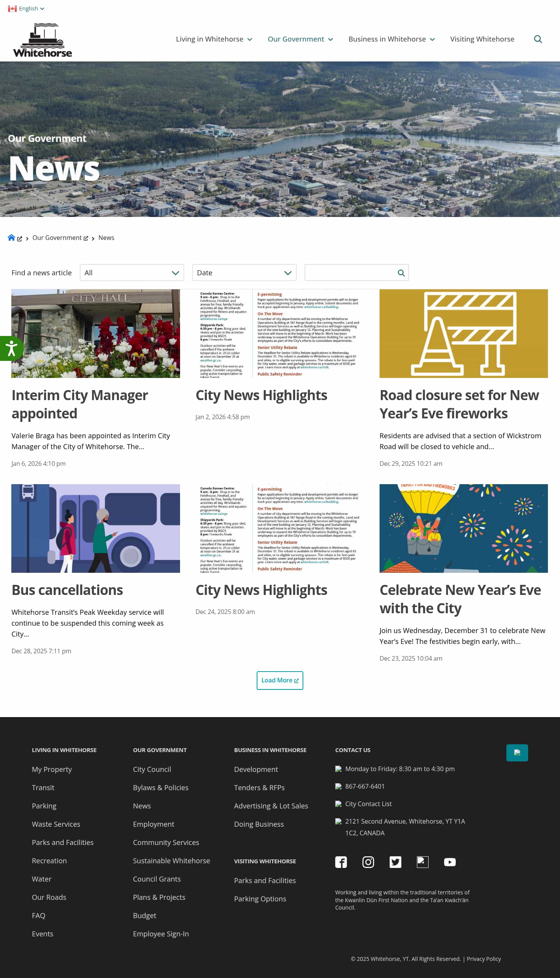Open Plans & Projects footer link
This screenshot has height=978, width=560.
coord(159,898)
